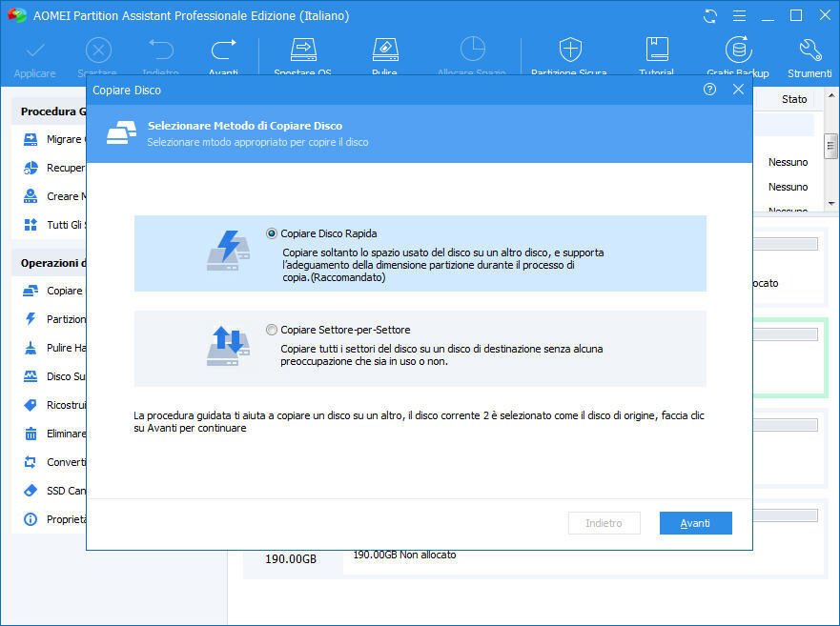840x626 pixels.
Task: Click the Indietro undo arrow icon in toolbar
Action: point(161,50)
